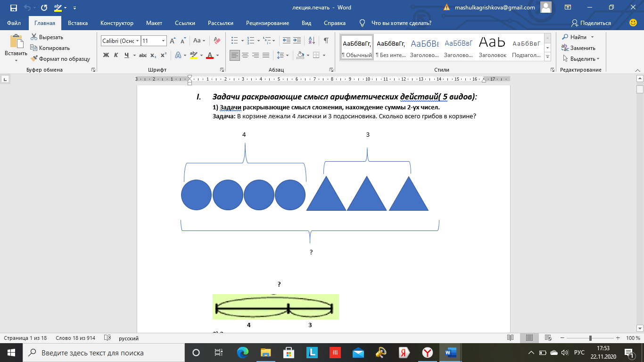Open font size 11 dropdown
The width and height of the screenshot is (644, 362).
pyautogui.click(x=164, y=41)
